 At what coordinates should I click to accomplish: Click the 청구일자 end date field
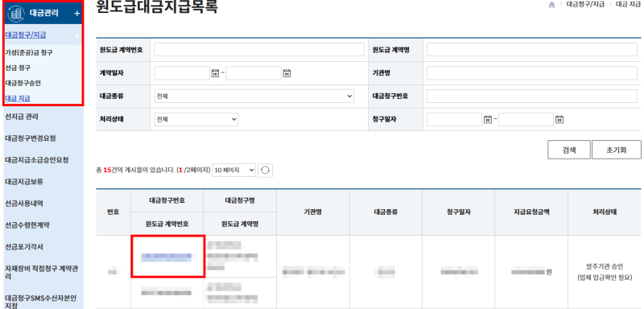pyautogui.click(x=526, y=119)
